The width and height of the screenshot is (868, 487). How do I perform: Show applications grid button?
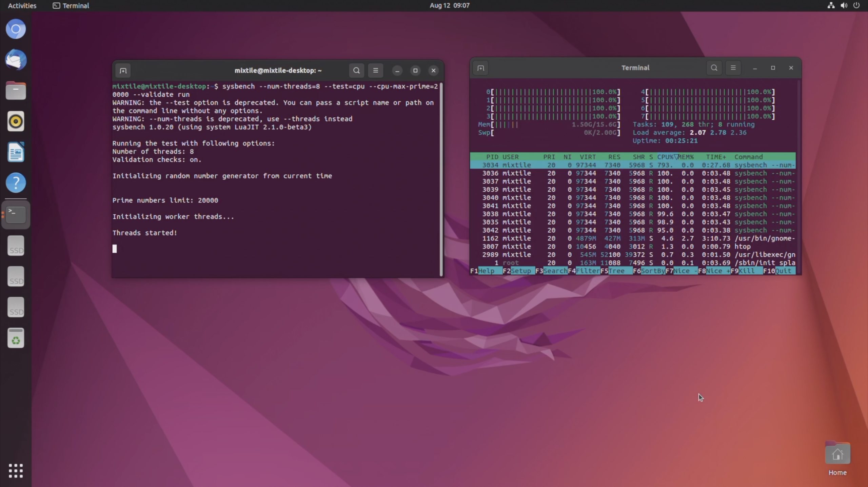tap(16, 471)
